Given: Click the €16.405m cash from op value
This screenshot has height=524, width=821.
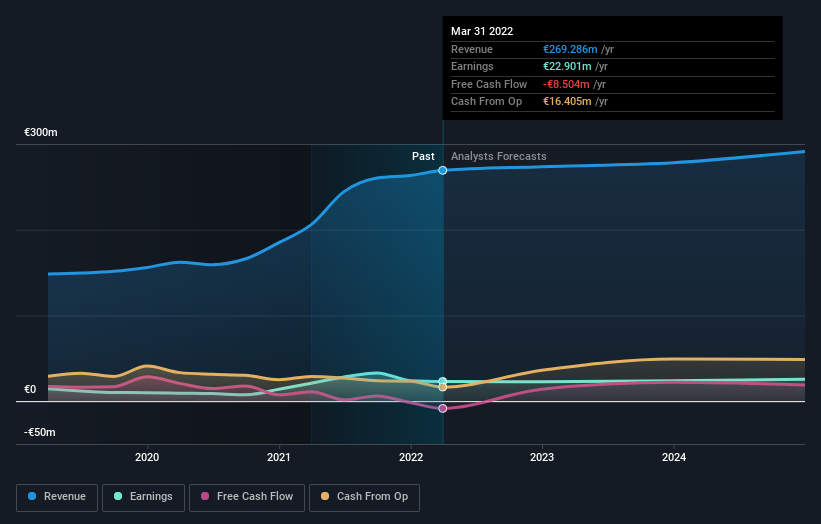Looking at the screenshot, I should [567, 102].
